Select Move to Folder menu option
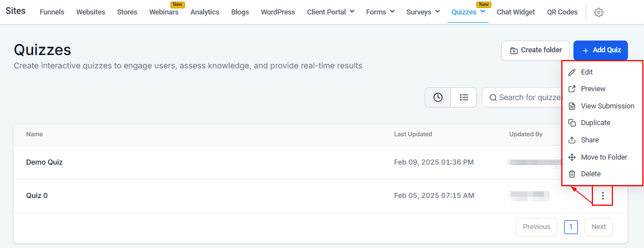This screenshot has height=248, width=644. 604,157
